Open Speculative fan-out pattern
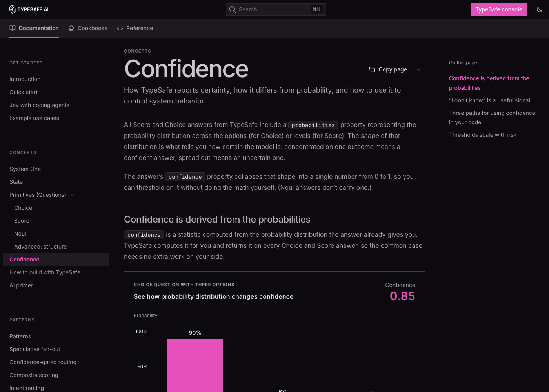 tap(35, 349)
